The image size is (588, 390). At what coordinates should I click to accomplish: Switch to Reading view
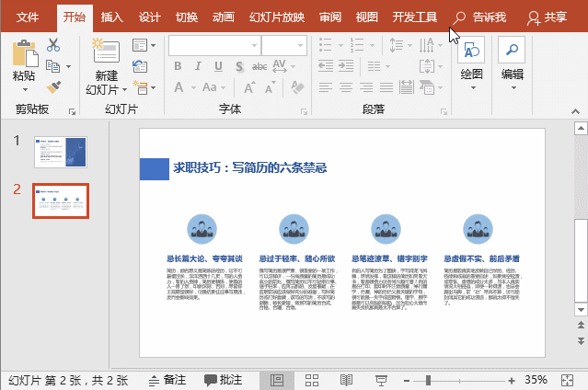[x=346, y=380]
